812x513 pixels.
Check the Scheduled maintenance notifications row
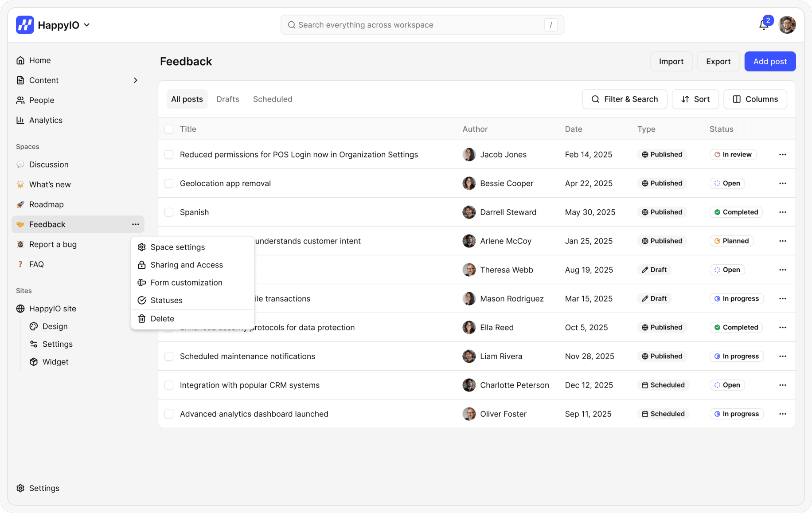[x=169, y=356]
